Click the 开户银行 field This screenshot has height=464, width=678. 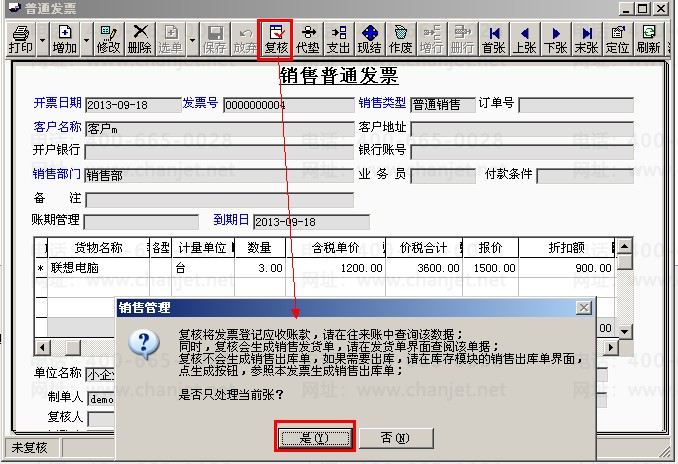[219, 152]
